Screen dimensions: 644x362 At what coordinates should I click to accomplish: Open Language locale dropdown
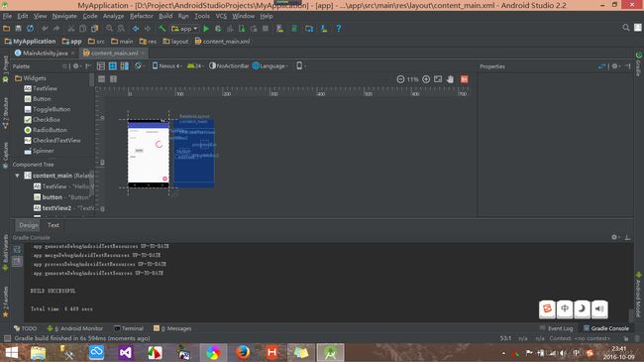point(270,65)
